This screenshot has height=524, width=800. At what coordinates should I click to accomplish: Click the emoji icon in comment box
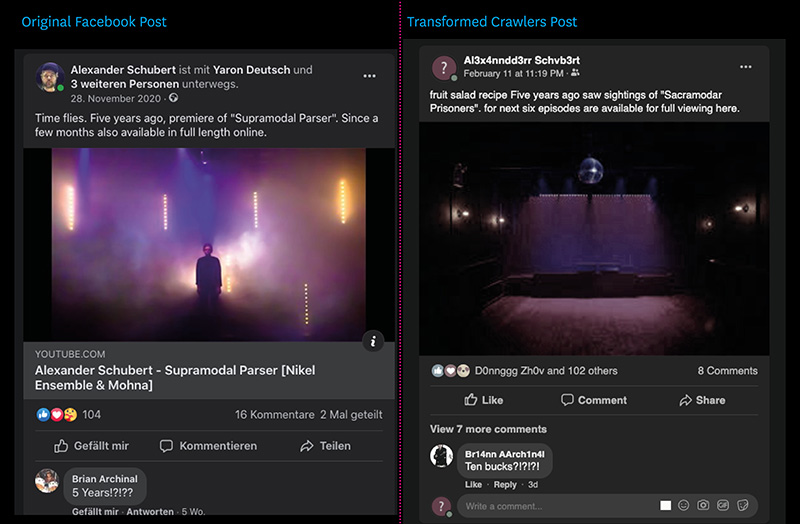click(684, 505)
